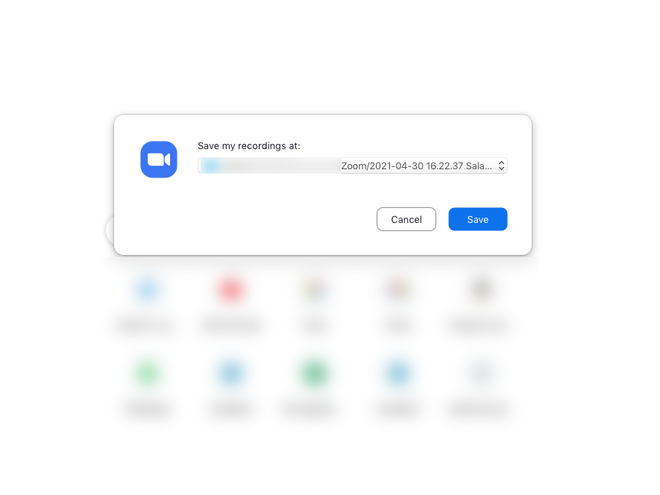Screen dimensions: 660x495
Task: Click the blue Zoom camera app icon
Action: pos(159,160)
